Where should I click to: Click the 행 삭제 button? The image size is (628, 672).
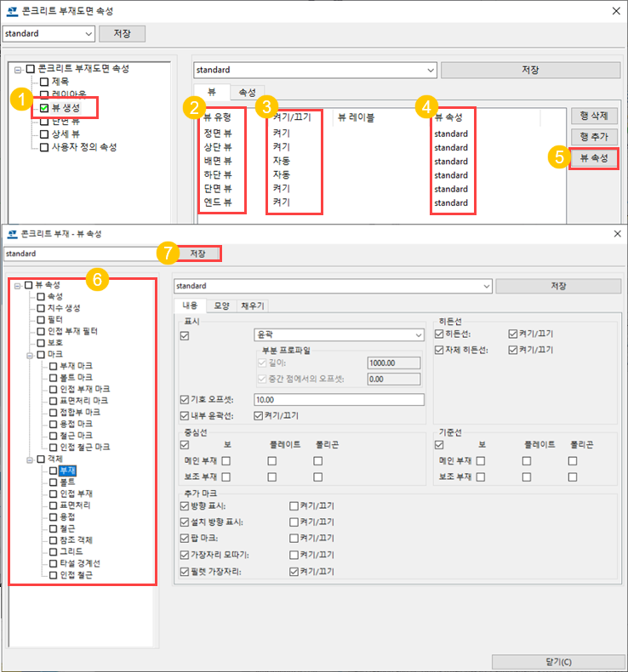[594, 116]
